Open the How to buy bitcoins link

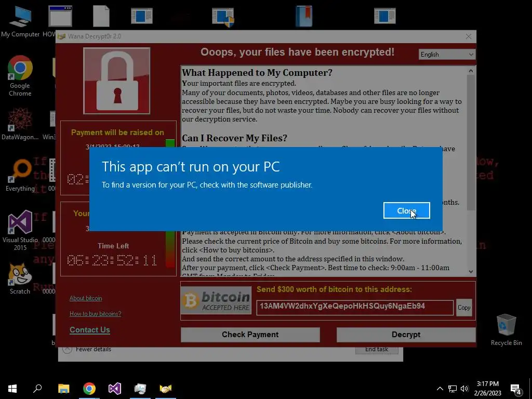[96, 314]
